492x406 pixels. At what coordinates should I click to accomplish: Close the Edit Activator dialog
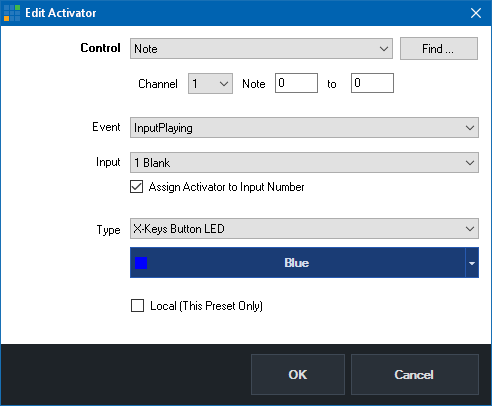pyautogui.click(x=476, y=13)
